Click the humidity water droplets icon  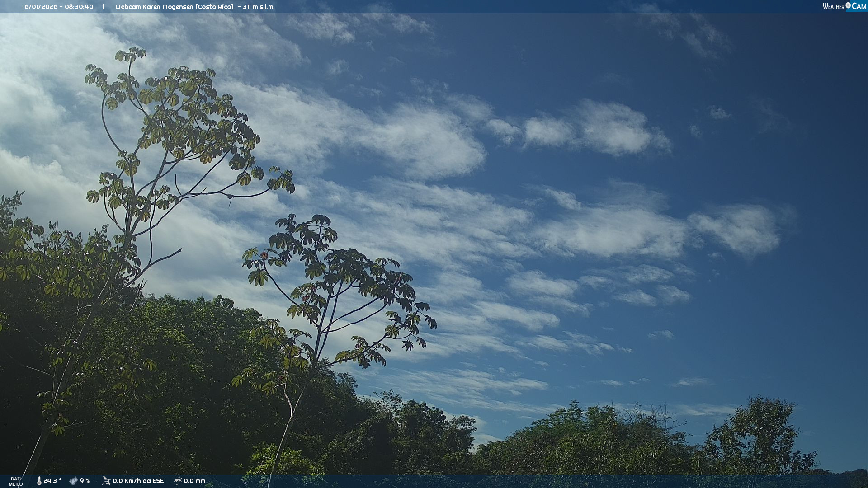pos(73,481)
